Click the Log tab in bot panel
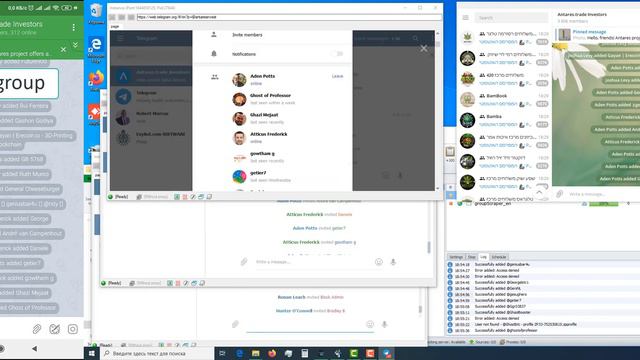The image size is (640, 360). tap(483, 257)
